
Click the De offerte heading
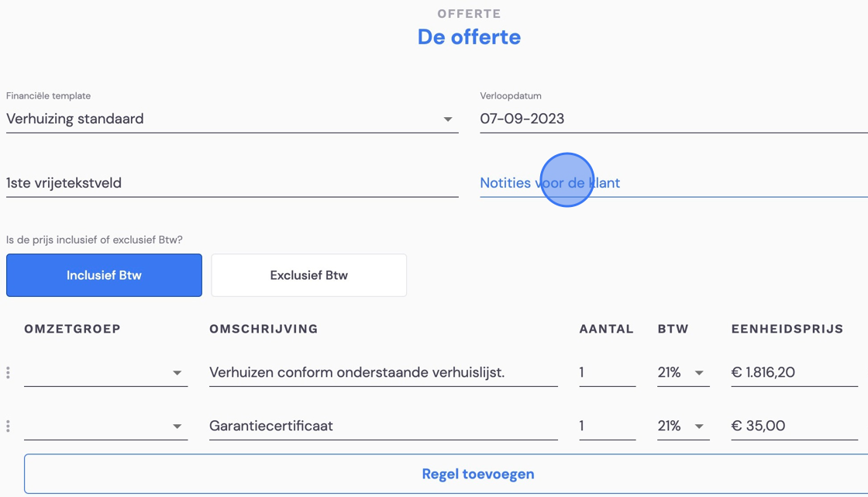coord(469,37)
